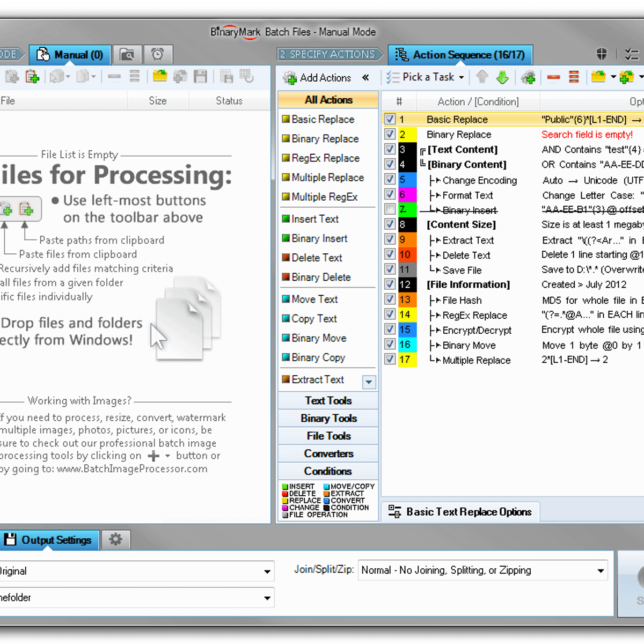Open the Text Tools category
The height and width of the screenshot is (644, 644).
click(x=328, y=401)
